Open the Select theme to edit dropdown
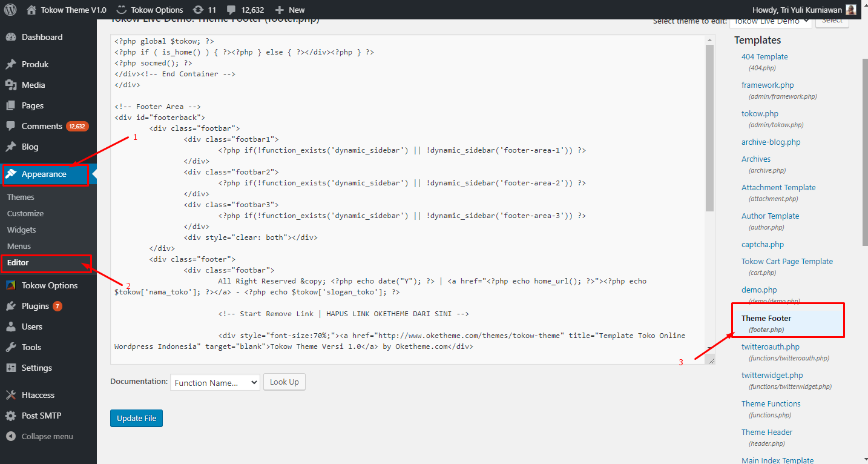Image resolution: width=868 pixels, height=464 pixels. pos(771,21)
